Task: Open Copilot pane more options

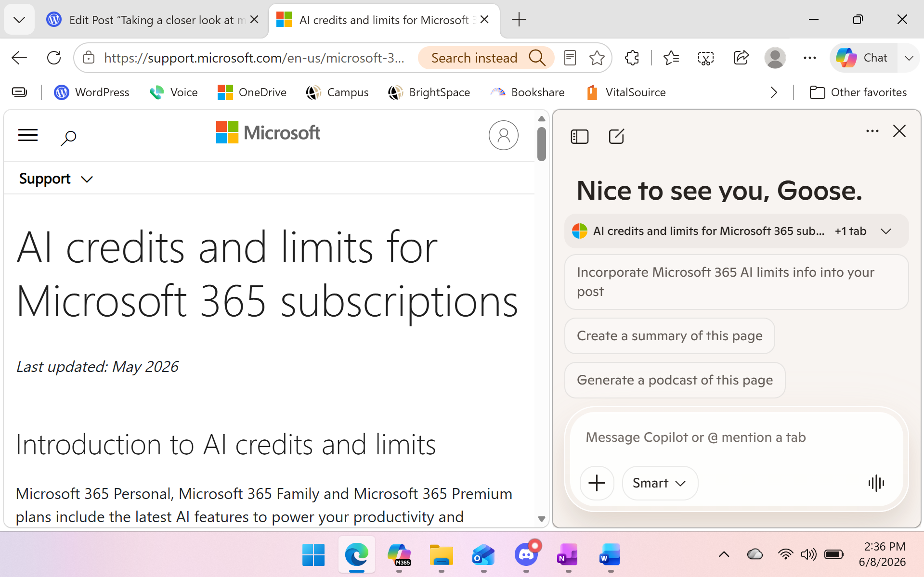Action: (x=872, y=131)
